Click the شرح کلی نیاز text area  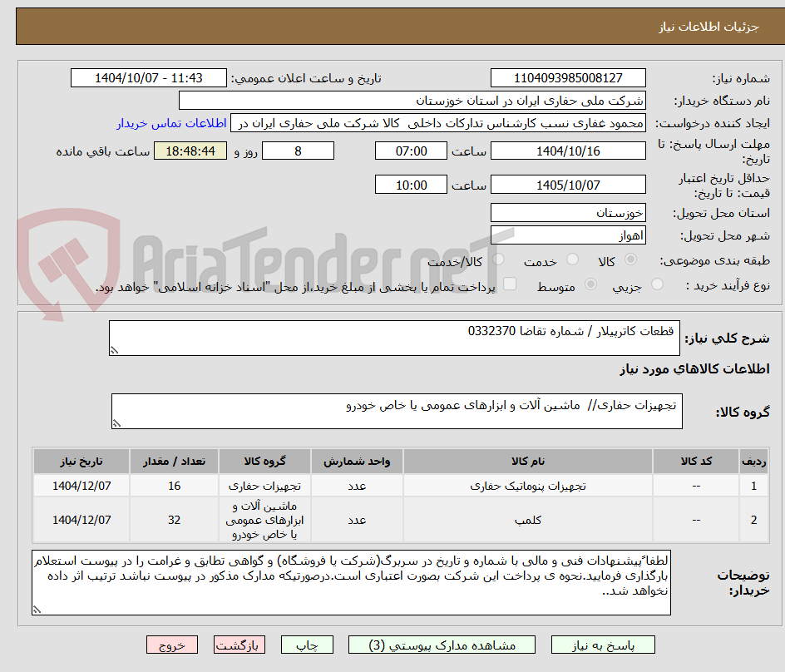[x=394, y=338]
